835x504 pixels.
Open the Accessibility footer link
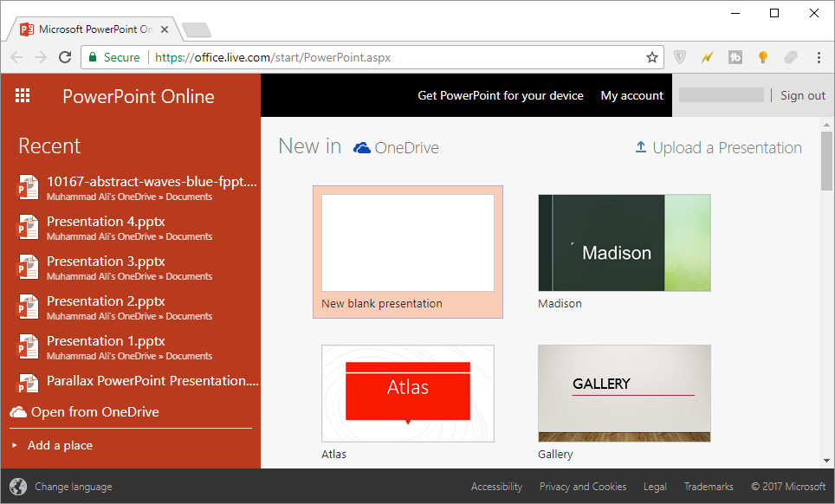(496, 487)
